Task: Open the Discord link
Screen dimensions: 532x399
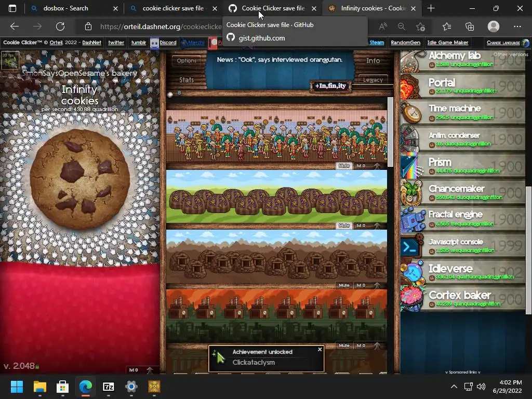Action: pyautogui.click(x=168, y=43)
